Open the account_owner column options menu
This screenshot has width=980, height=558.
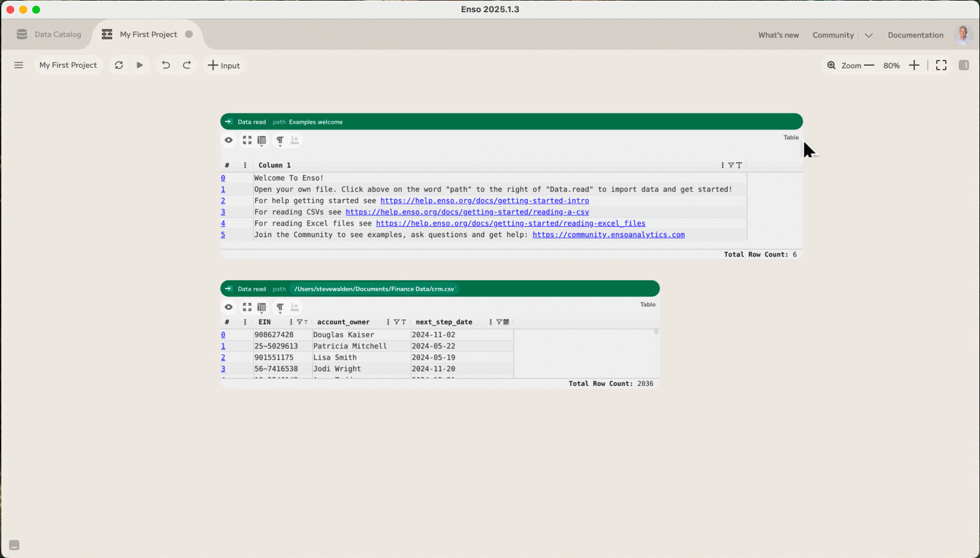pos(387,322)
